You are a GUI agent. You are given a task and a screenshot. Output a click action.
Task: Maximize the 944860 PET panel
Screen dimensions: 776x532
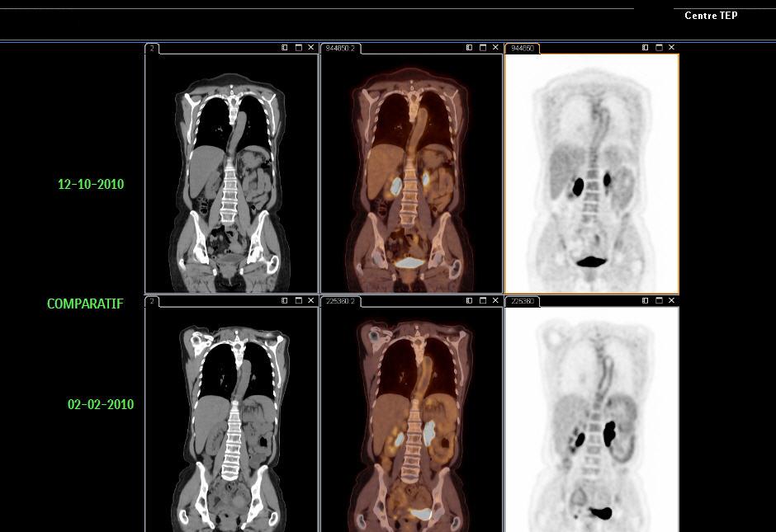[659, 48]
